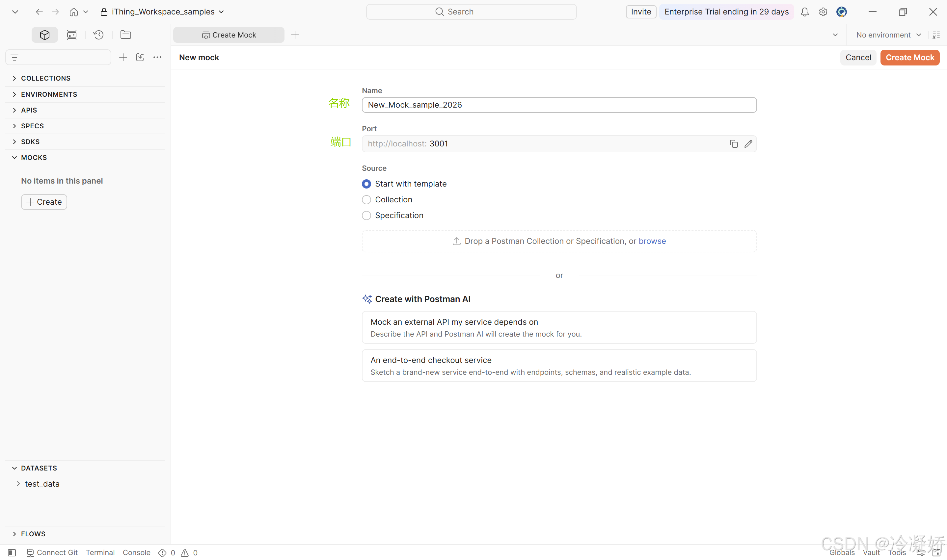Click the import icon in the sidebar
This screenshot has width=947, height=560.
pos(140,57)
